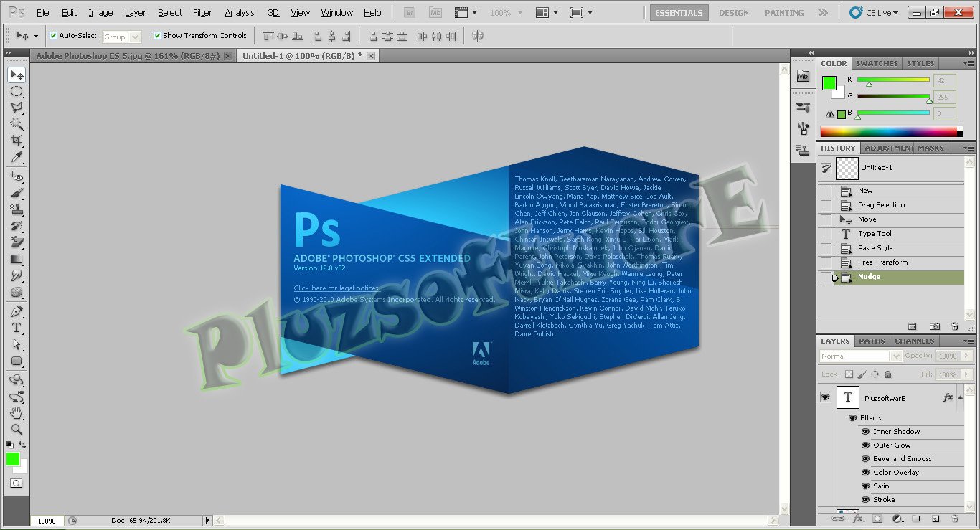980x530 pixels.
Task: Click the foreground color swatch in toolbox
Action: (x=13, y=459)
